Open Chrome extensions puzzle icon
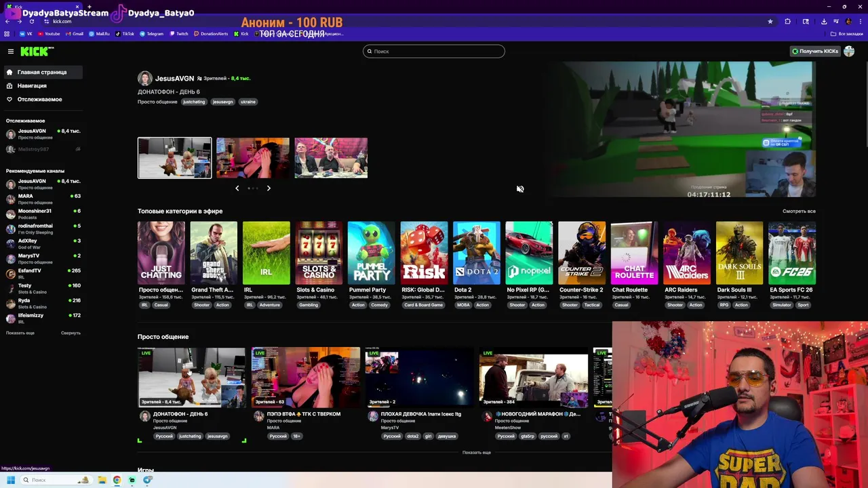This screenshot has height=488, width=868. point(787,22)
